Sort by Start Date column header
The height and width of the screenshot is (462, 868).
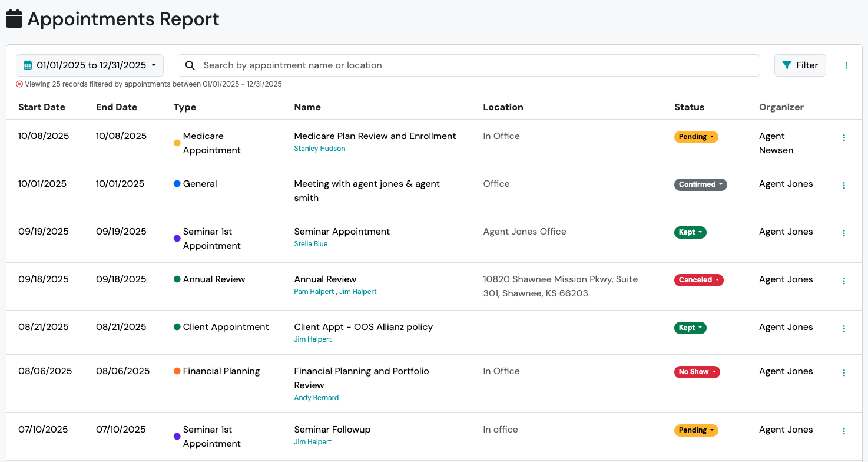[42, 107]
